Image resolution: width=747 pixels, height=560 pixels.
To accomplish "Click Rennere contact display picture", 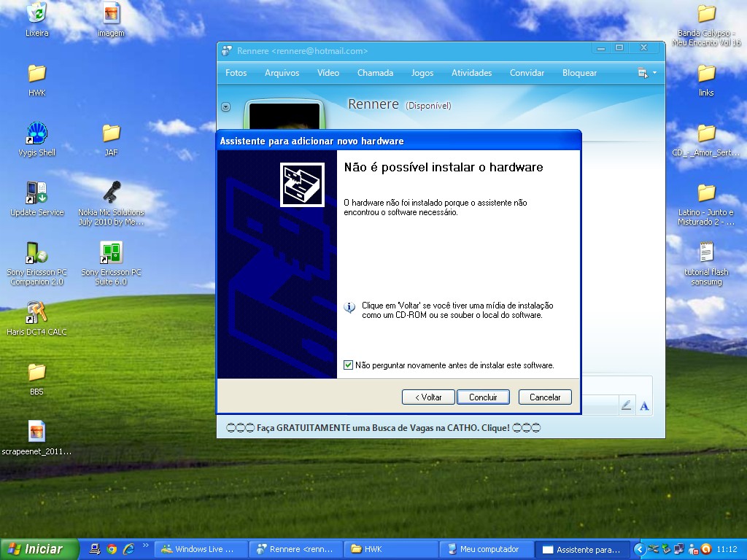I will [285, 114].
